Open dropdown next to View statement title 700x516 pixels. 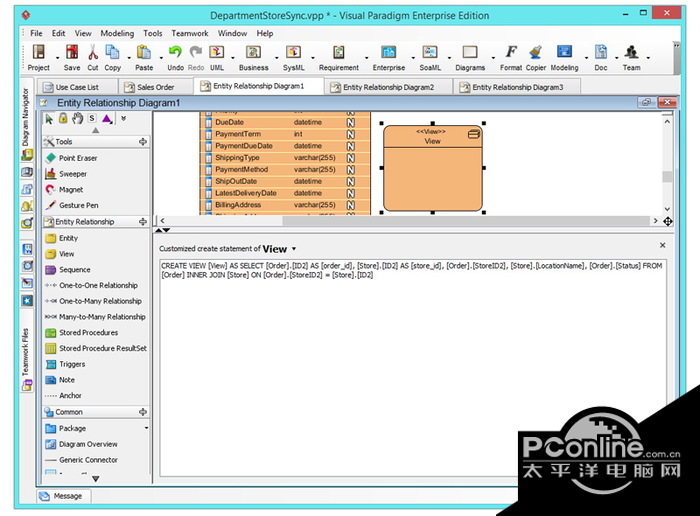pyautogui.click(x=294, y=249)
